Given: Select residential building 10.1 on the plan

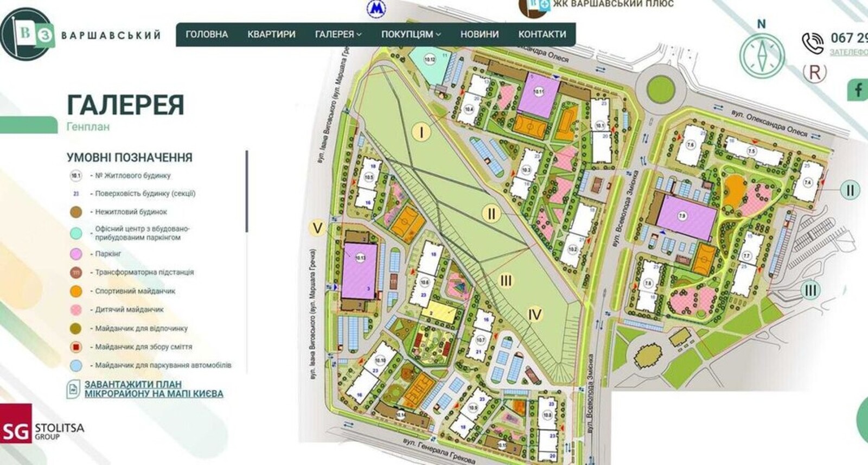Looking at the screenshot, I should (x=600, y=126).
